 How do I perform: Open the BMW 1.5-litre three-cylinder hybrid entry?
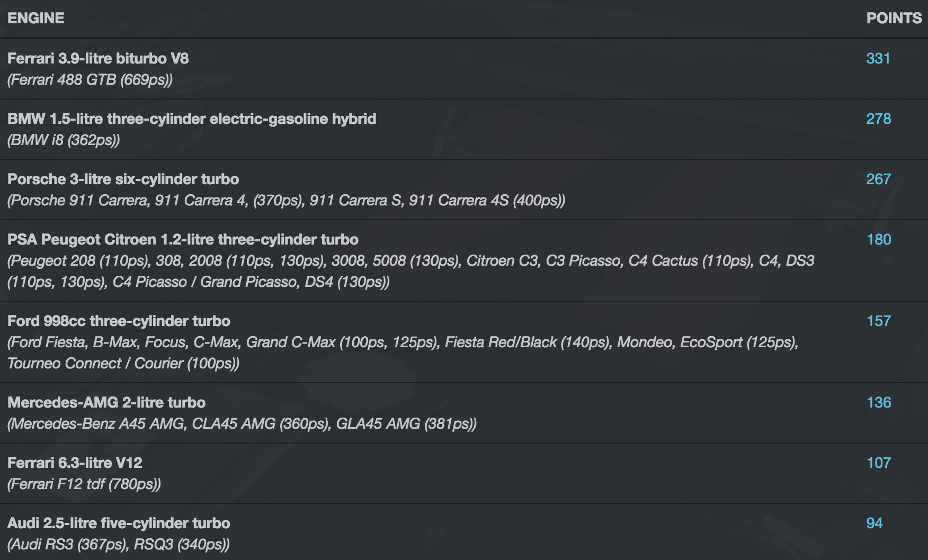click(192, 119)
